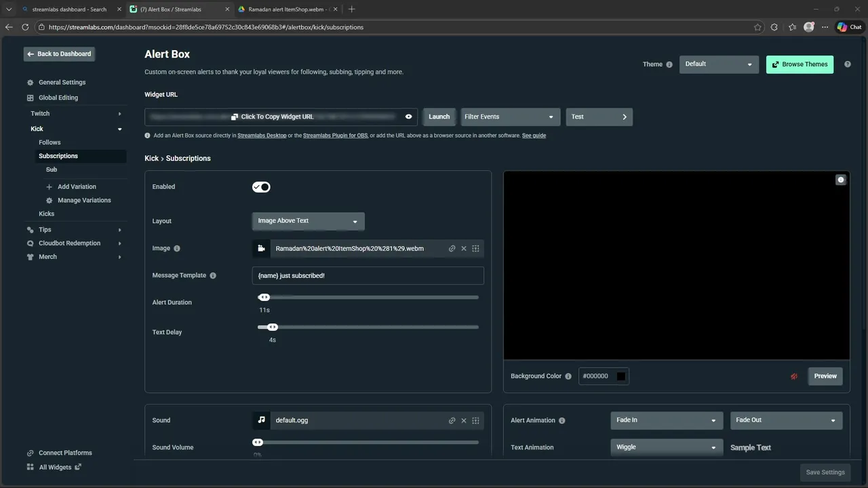Click the Manage Variations gear icon
Image resolution: width=868 pixels, height=488 pixels.
pos(50,201)
